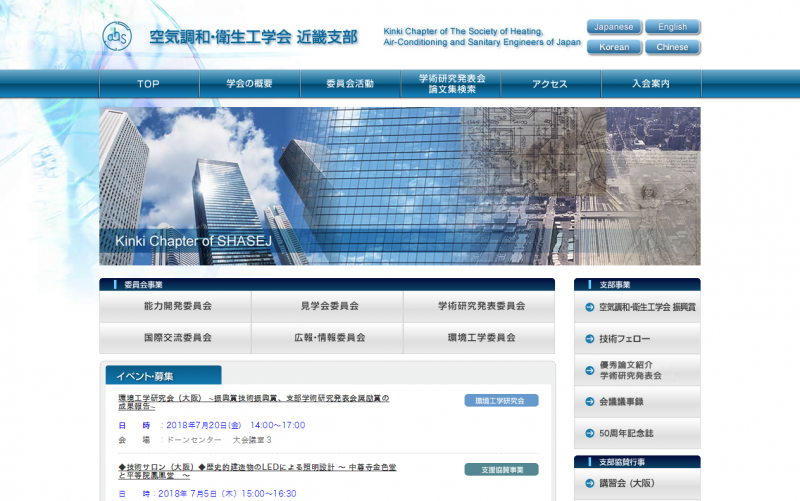Click the 空気調和・衛生工学会 近畿支部 site title
The height and width of the screenshot is (501, 800).
click(x=254, y=37)
